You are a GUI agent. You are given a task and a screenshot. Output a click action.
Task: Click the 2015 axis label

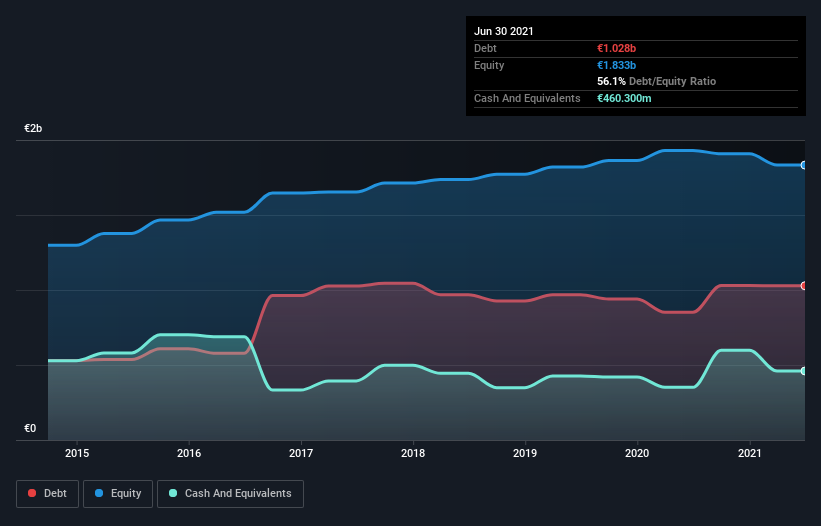[77, 453]
